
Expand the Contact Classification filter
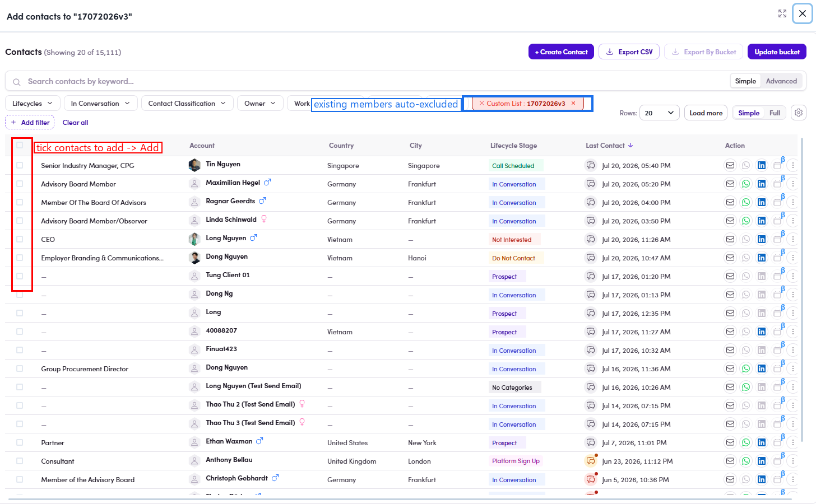[x=187, y=103]
